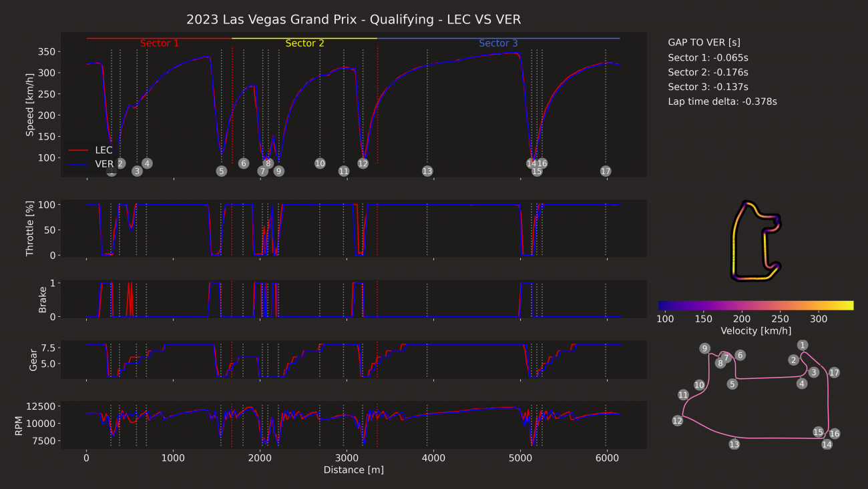This screenshot has width=868, height=489.
Task: Click turn 13 circle on track map
Action: pyautogui.click(x=734, y=444)
